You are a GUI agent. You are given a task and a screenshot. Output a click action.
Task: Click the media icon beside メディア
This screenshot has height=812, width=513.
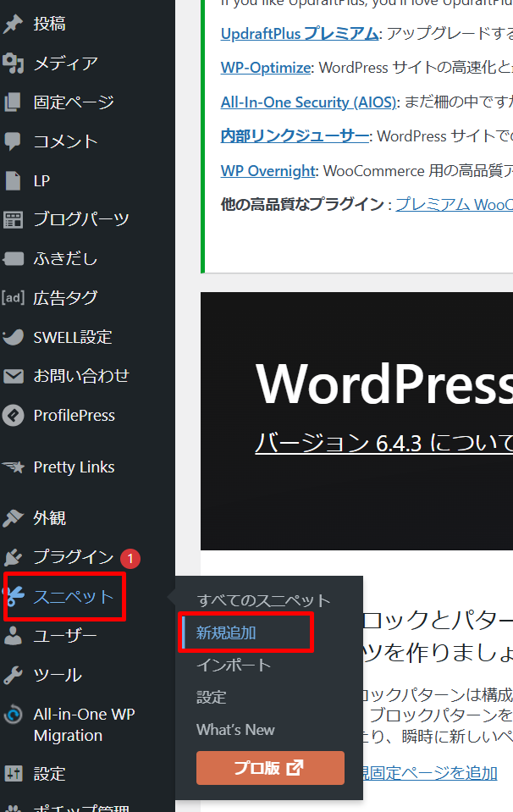[13, 64]
